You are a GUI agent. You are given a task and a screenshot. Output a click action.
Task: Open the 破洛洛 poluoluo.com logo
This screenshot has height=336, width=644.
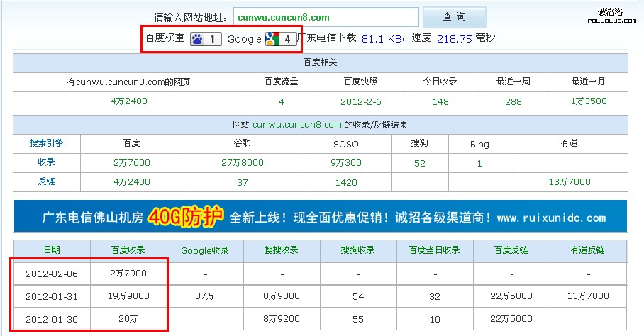coord(609,15)
